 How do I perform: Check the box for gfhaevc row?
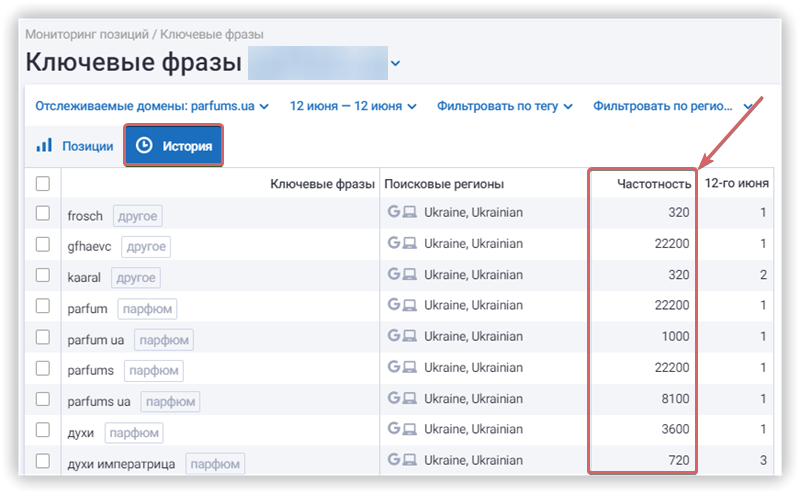tap(43, 244)
